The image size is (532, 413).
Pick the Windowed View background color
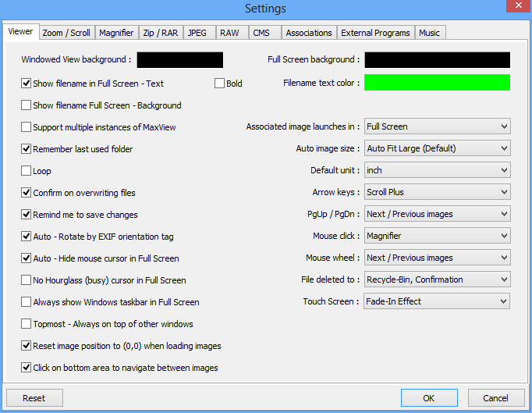click(180, 60)
